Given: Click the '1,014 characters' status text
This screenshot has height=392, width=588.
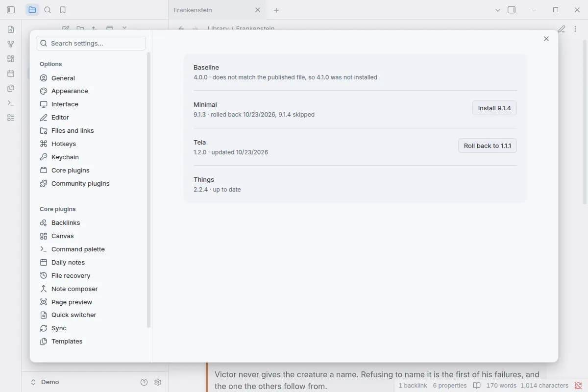Looking at the screenshot, I should pos(544,386).
